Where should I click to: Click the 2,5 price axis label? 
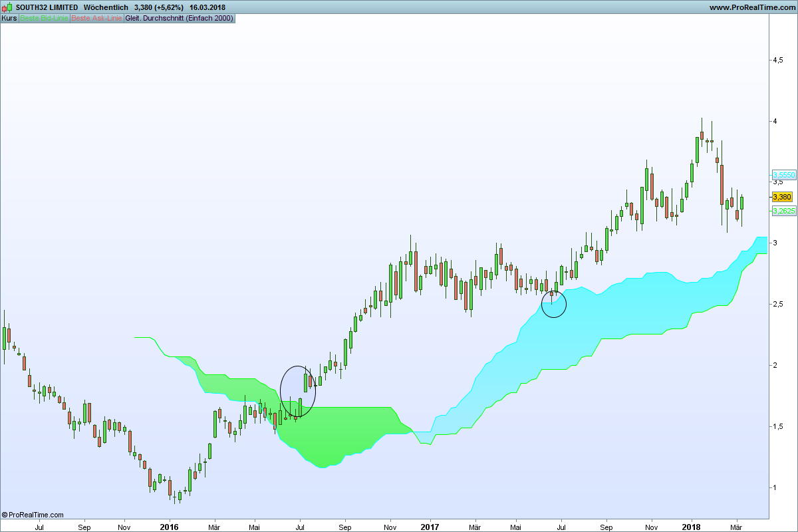(x=777, y=305)
